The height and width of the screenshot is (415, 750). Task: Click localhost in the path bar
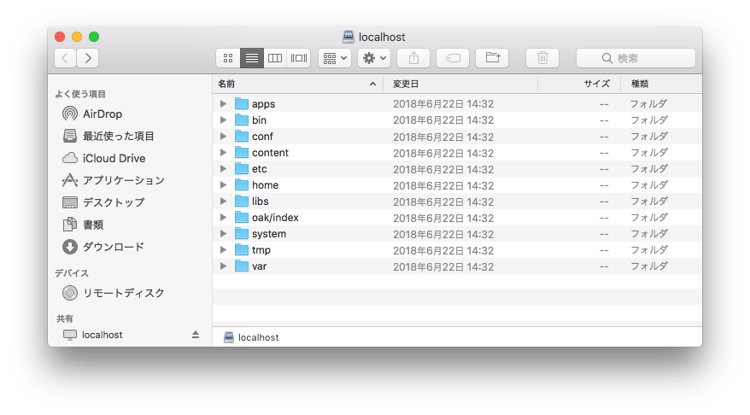252,338
